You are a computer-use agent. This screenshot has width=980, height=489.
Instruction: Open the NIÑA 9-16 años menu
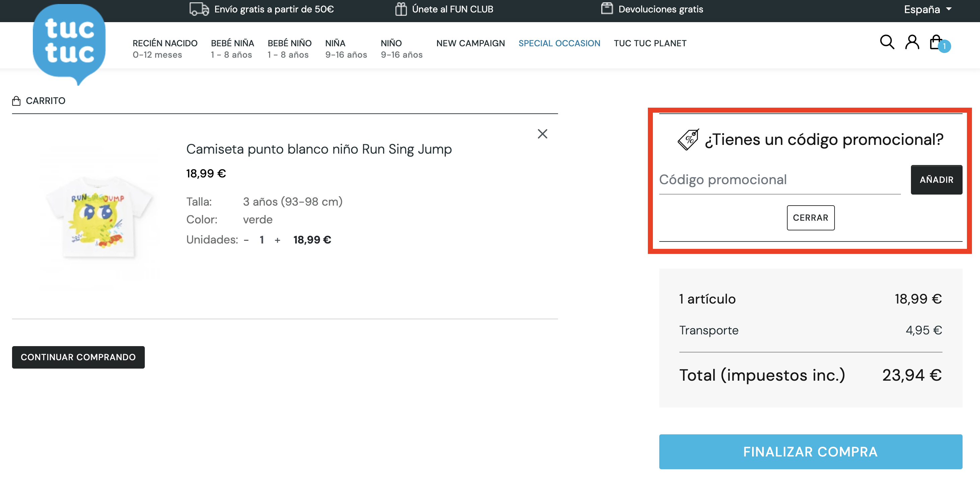click(346, 49)
